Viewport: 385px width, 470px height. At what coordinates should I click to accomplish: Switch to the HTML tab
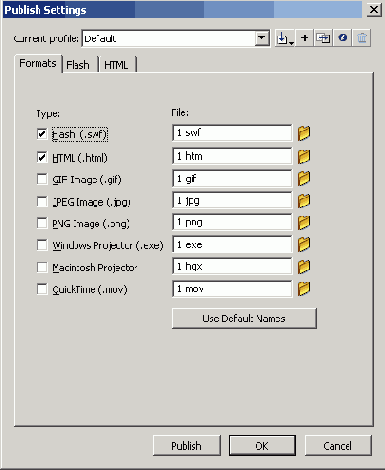tap(116, 65)
